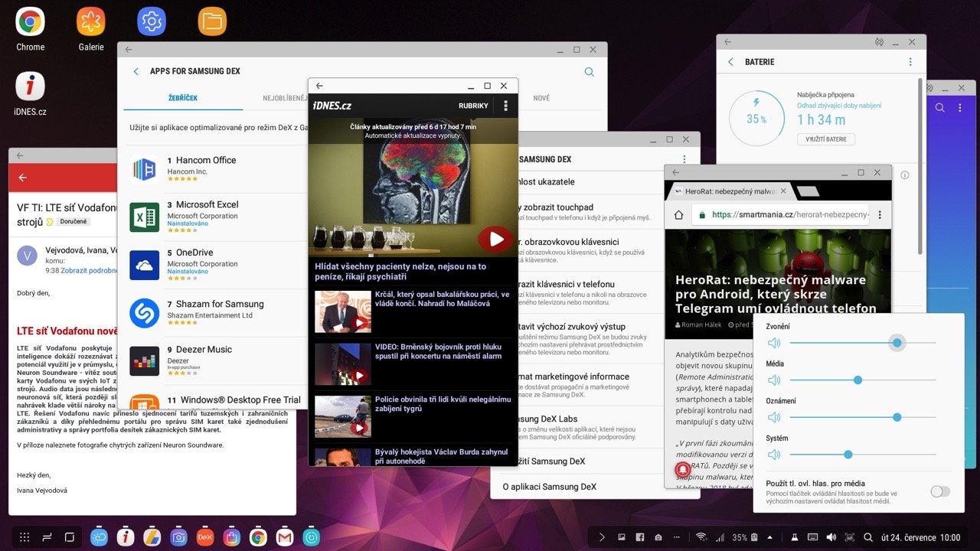980x551 pixels.
Task: Mute the Systém speaker icon
Action: coord(774,455)
